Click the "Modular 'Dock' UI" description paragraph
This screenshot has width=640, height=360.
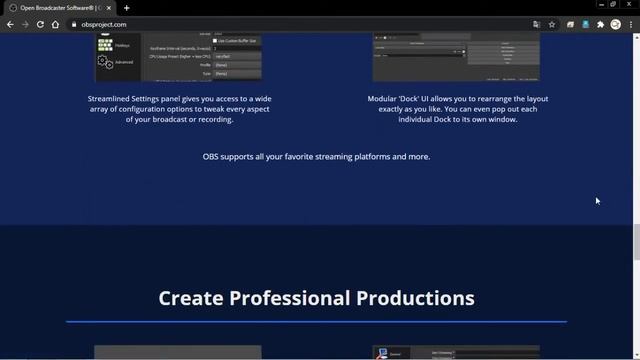pyautogui.click(x=458, y=109)
